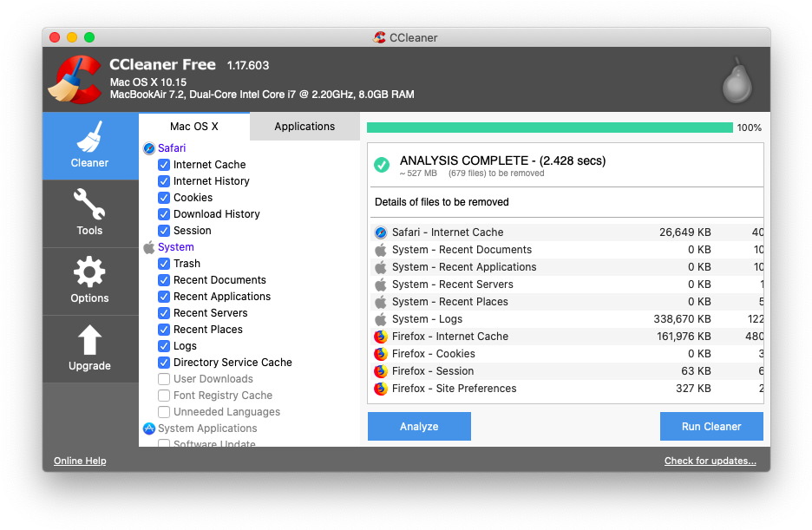Click the Run Cleaner button
This screenshot has height=530, width=812.
[x=711, y=427]
